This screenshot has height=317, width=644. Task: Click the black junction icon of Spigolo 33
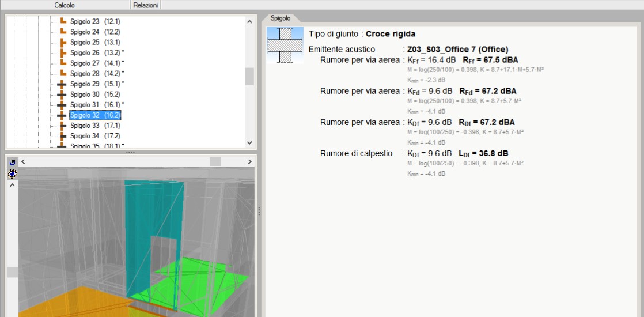click(63, 125)
